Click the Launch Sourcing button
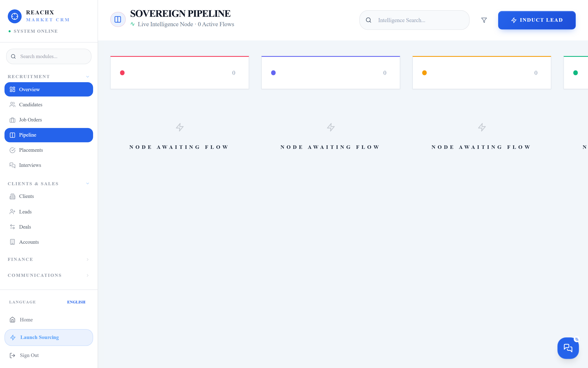The image size is (588, 368). tap(49, 337)
